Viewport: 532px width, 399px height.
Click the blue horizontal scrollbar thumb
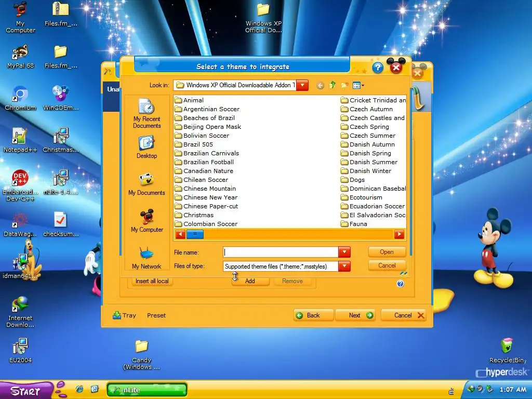click(x=195, y=234)
